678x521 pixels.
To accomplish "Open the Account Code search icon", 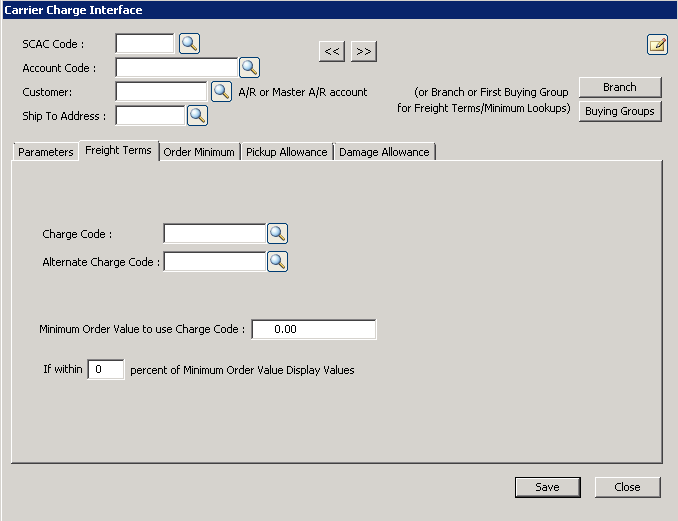I will click(x=249, y=68).
